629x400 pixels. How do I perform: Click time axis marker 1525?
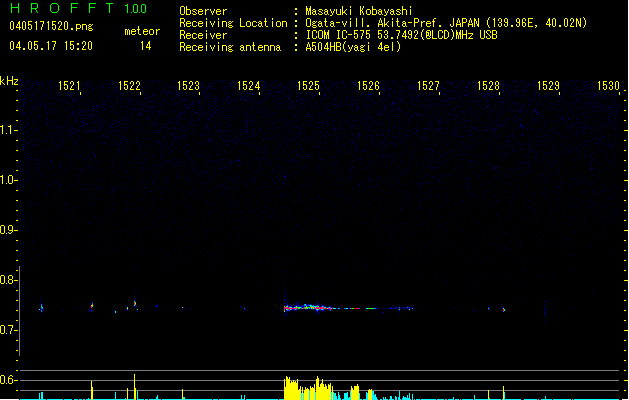pyautogui.click(x=308, y=86)
